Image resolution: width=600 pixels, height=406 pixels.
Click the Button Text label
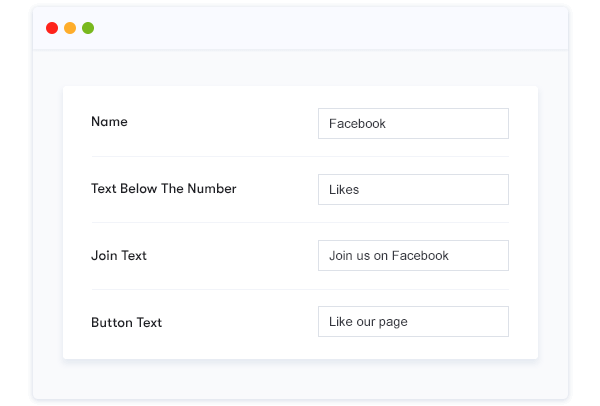tap(126, 323)
